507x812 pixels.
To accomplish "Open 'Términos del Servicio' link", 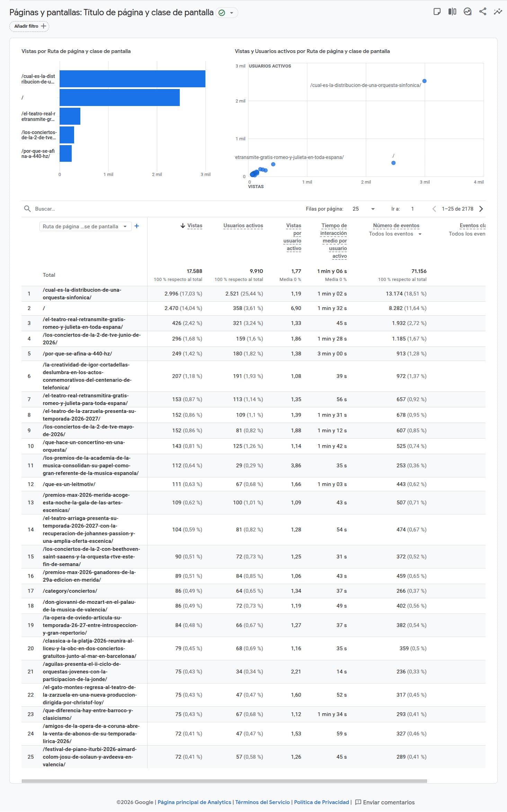I will tap(263, 802).
